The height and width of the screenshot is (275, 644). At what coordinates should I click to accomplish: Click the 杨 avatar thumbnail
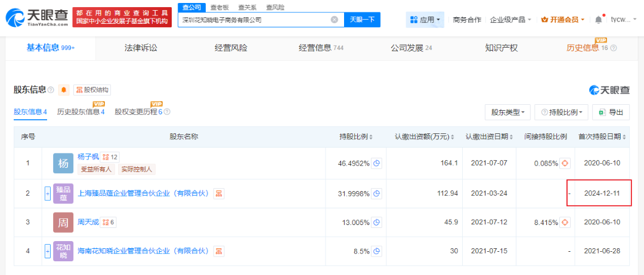click(63, 163)
